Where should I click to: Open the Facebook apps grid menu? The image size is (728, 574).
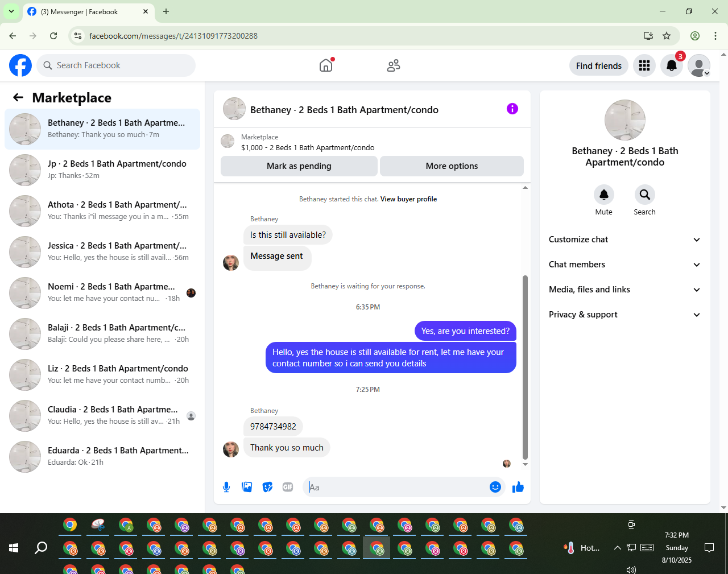point(644,65)
